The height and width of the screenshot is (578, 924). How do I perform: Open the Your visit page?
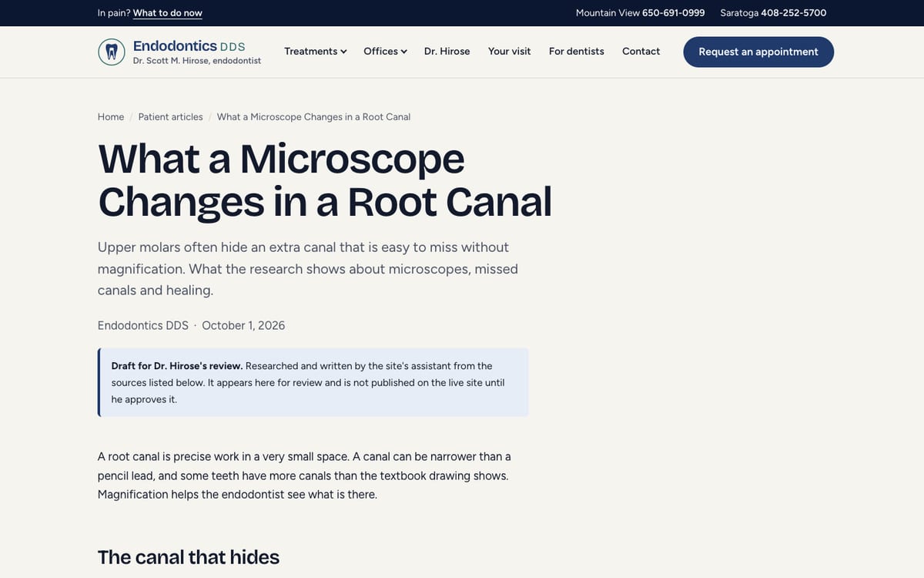[509, 52]
